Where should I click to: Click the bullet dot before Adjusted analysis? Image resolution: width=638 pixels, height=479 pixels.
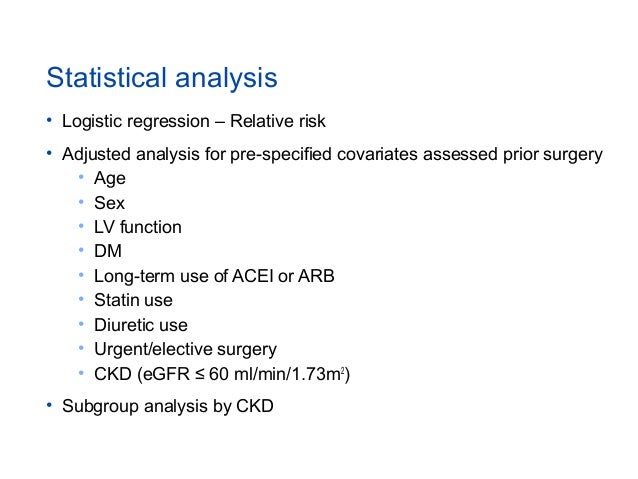click(49, 153)
